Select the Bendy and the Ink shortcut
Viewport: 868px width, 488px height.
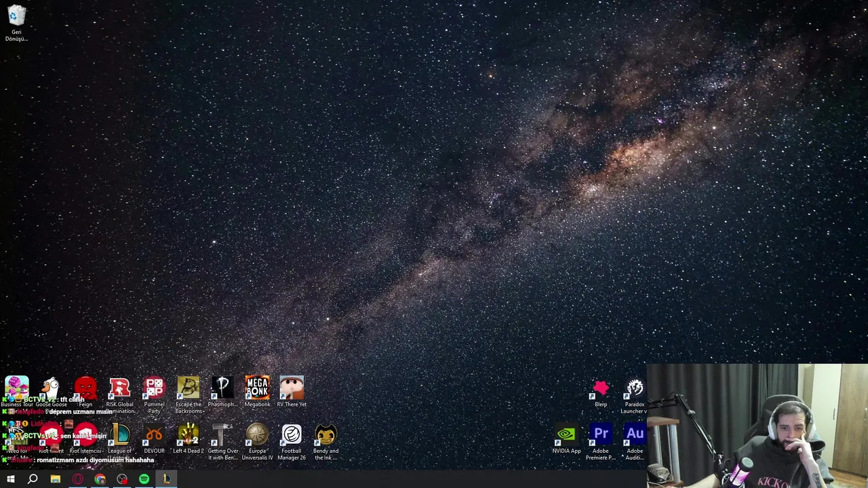[x=325, y=441]
